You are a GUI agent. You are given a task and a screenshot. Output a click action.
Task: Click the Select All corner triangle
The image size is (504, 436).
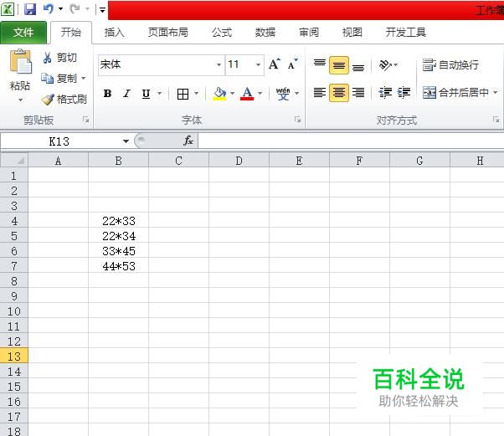[x=14, y=161]
